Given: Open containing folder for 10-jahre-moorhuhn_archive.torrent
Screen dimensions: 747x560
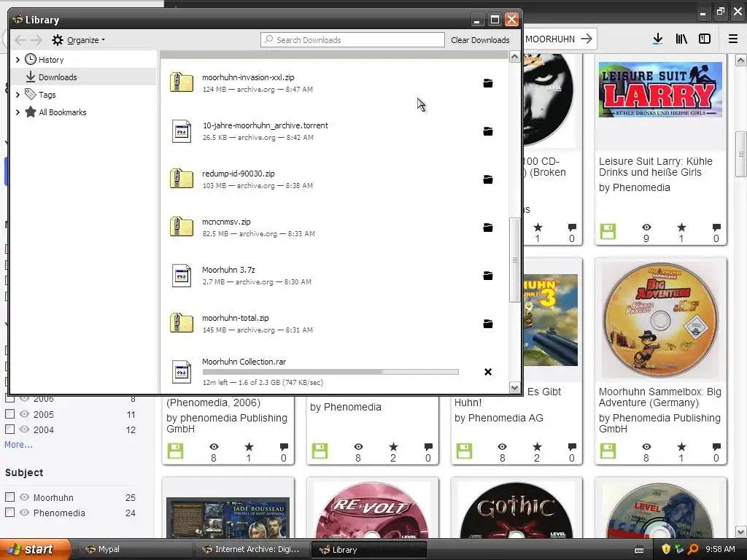Looking at the screenshot, I should [x=488, y=131].
